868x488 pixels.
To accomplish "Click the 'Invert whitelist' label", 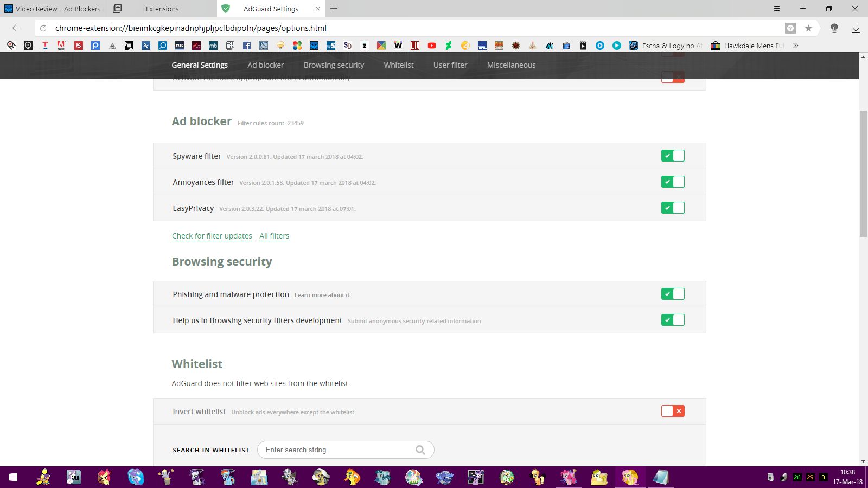I will pyautogui.click(x=199, y=412).
